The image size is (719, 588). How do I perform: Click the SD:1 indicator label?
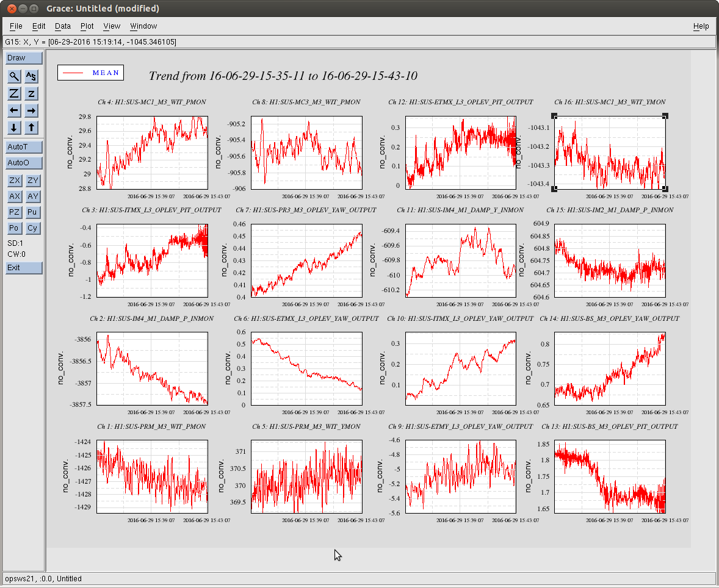coord(15,243)
